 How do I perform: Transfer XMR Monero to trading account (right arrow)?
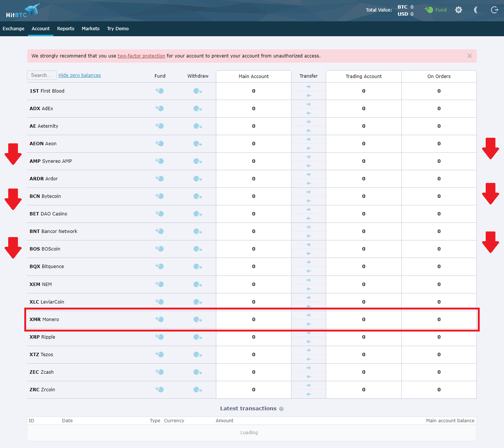click(x=309, y=315)
